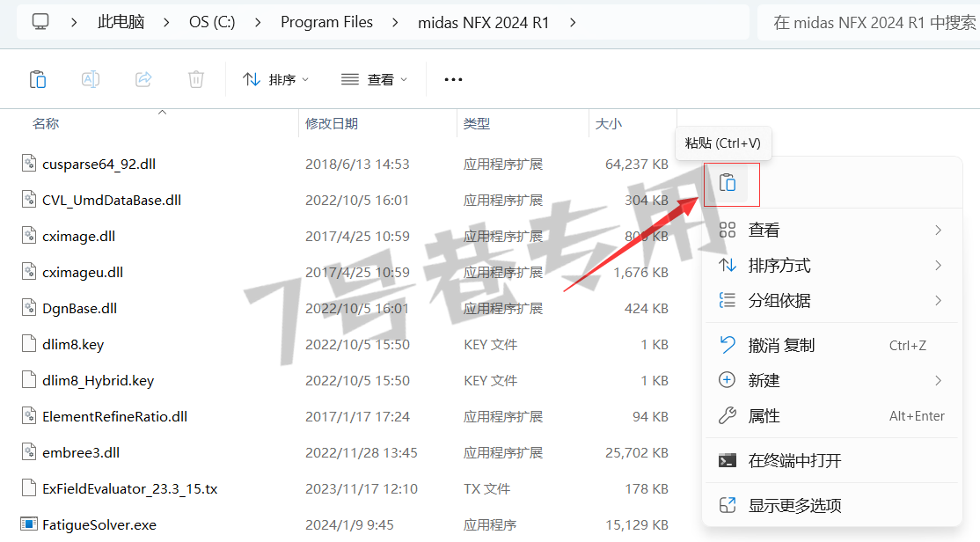Open the 分组依据 submenu
Screen dimensions: 980x542
pos(832,301)
